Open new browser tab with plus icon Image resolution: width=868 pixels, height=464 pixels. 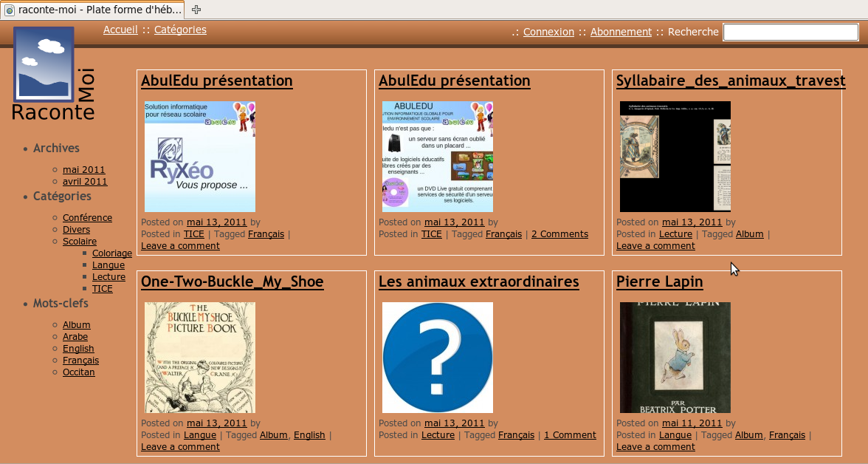pyautogui.click(x=196, y=10)
